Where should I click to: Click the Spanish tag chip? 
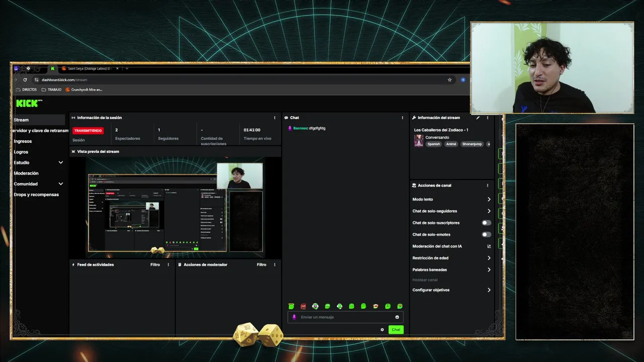pyautogui.click(x=434, y=144)
